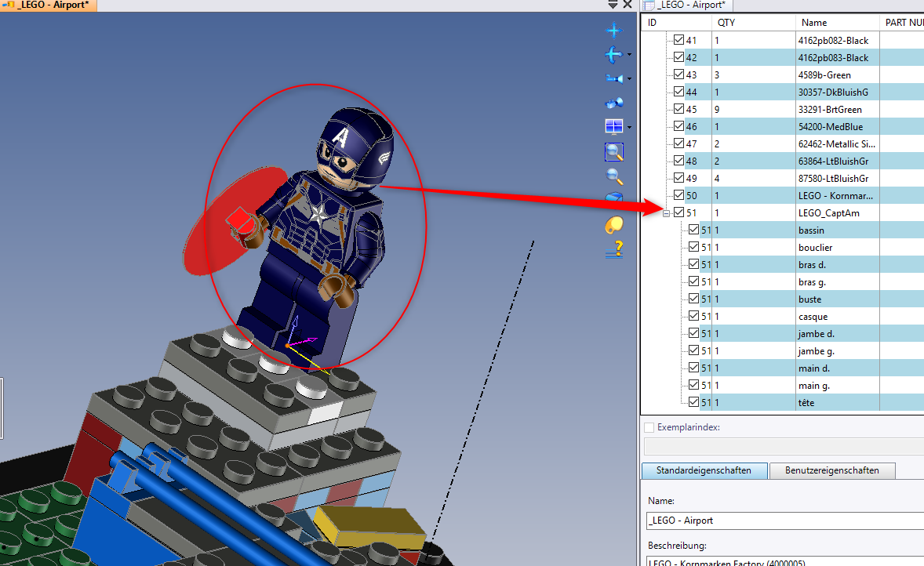Click the small camera look-around icon

pos(613,103)
